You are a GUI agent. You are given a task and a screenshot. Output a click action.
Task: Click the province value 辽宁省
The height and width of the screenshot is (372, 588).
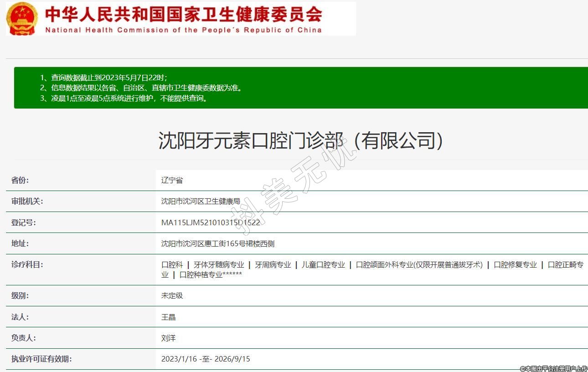pyautogui.click(x=172, y=180)
